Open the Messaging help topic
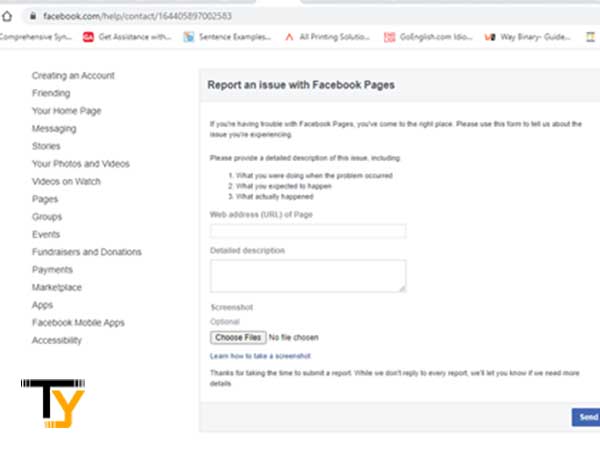The height and width of the screenshot is (450, 600). (54, 129)
